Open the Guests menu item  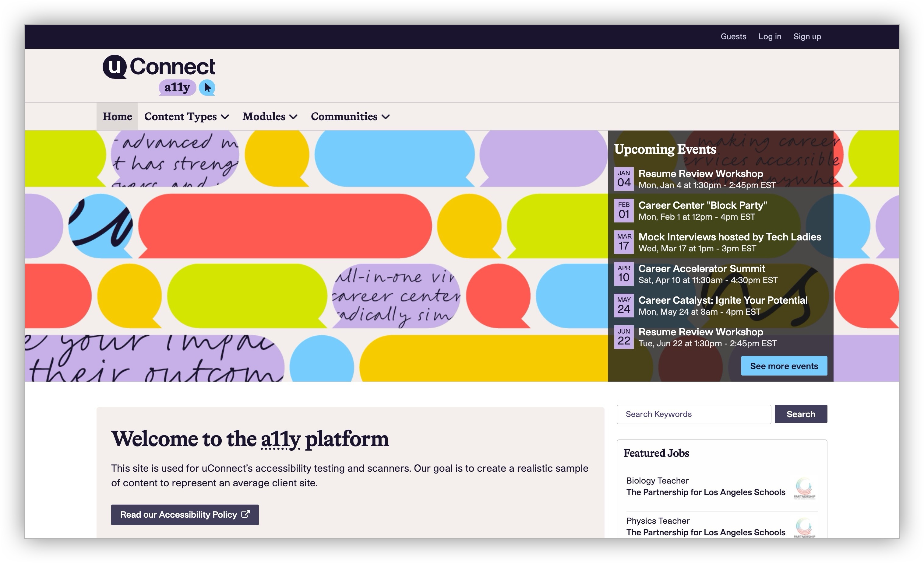733,36
